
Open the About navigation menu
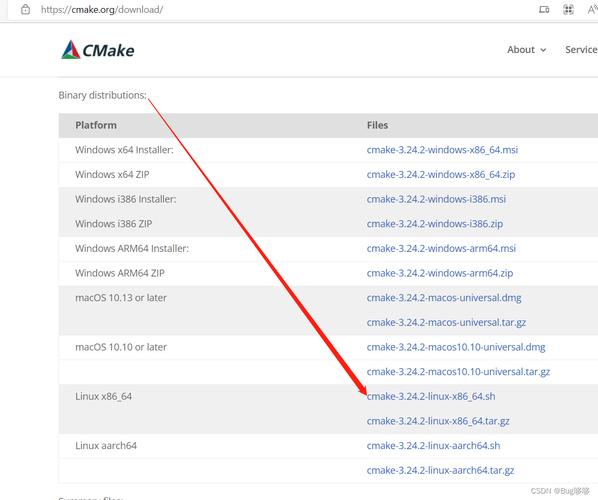(526, 50)
